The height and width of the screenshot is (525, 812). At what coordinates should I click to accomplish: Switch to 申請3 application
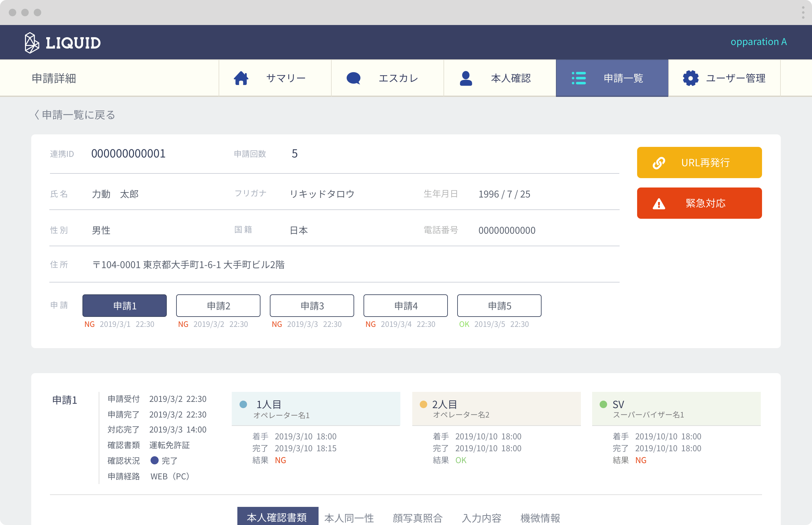click(x=312, y=306)
